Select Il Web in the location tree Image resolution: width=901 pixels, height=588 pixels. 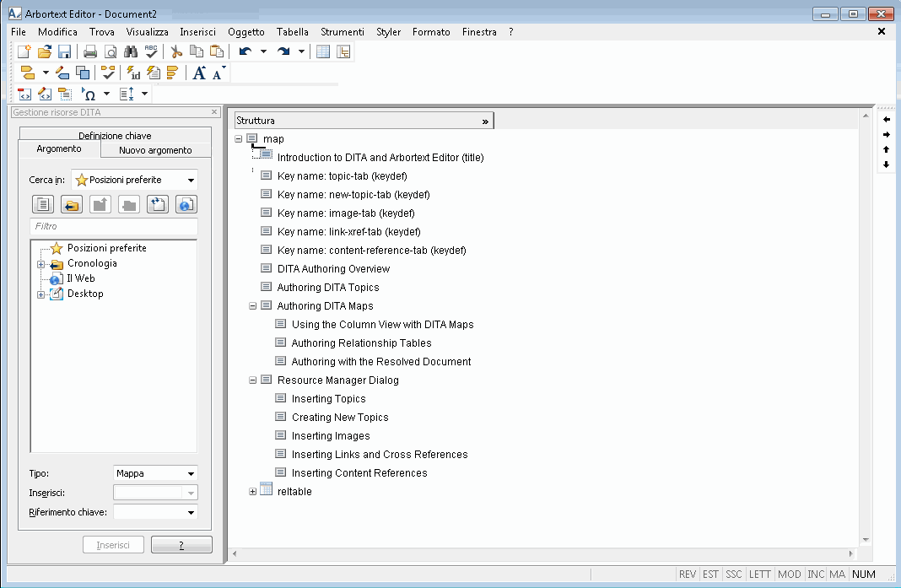click(81, 278)
